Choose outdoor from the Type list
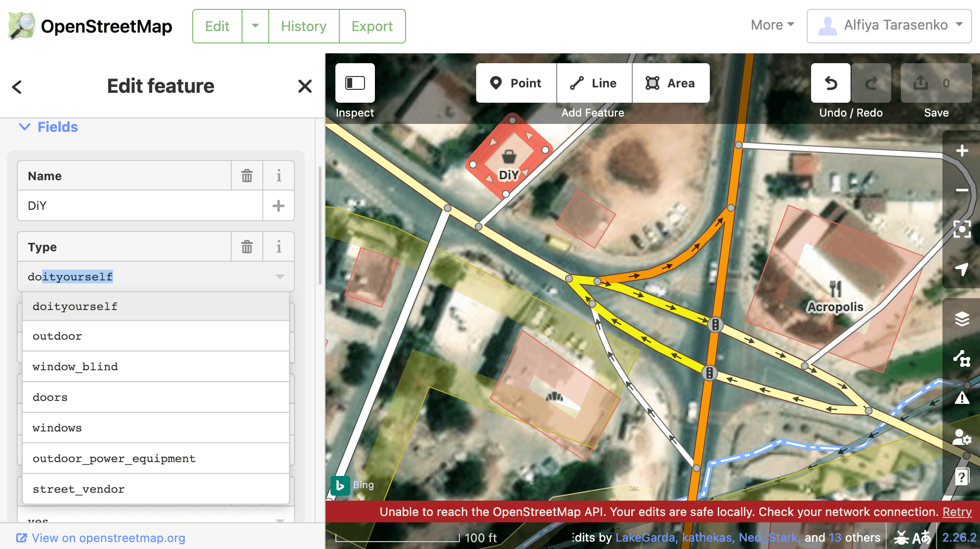This screenshot has height=549, width=980. [156, 336]
